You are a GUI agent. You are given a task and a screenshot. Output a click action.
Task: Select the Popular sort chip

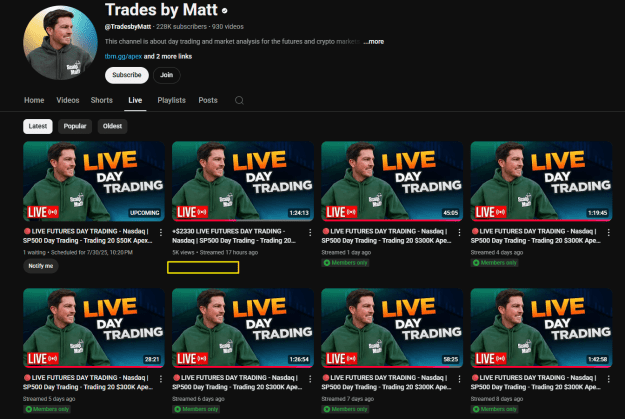click(x=75, y=126)
